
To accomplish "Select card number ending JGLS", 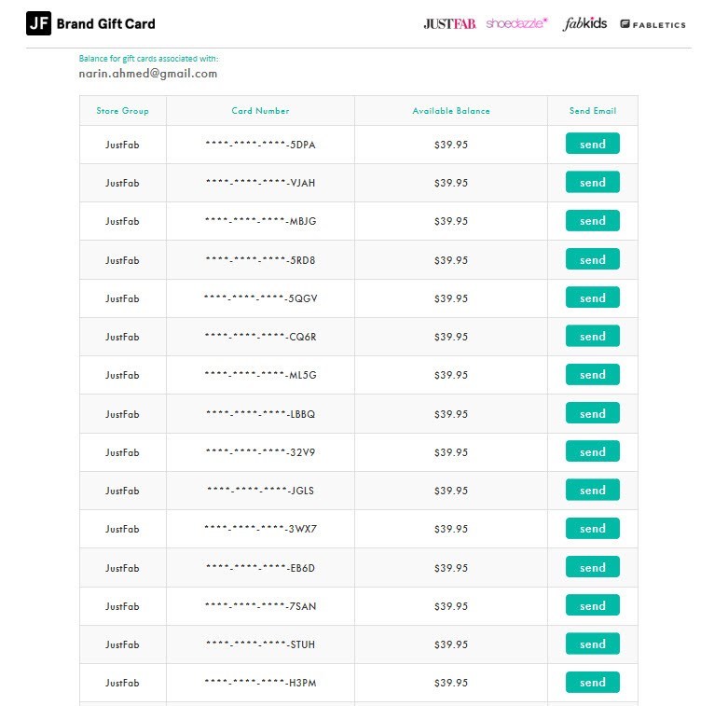I will 260,491.
